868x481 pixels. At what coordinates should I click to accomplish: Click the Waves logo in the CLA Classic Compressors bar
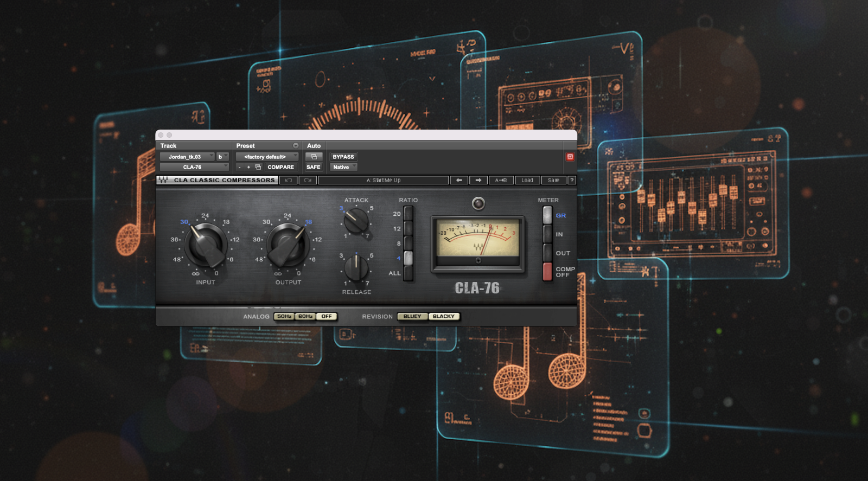(x=163, y=180)
